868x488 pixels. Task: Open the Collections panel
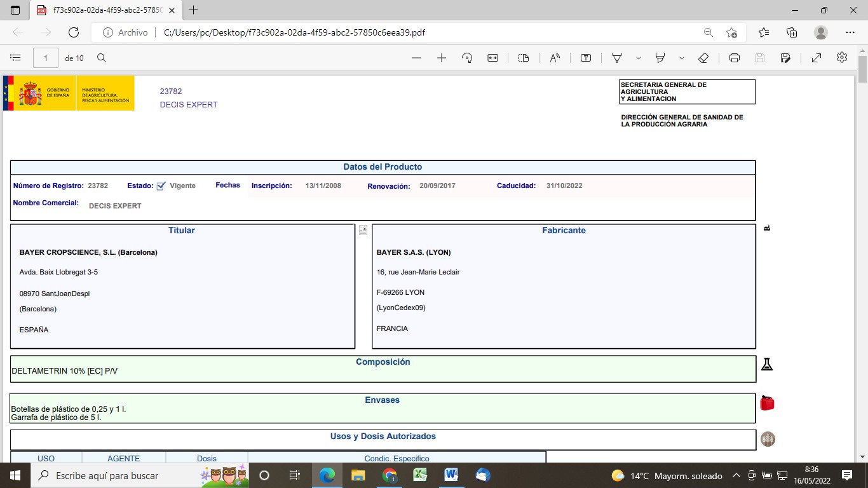point(792,32)
